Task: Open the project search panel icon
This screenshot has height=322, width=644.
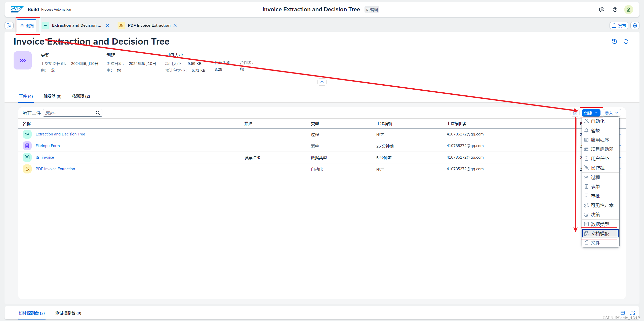Action: tap(9, 25)
